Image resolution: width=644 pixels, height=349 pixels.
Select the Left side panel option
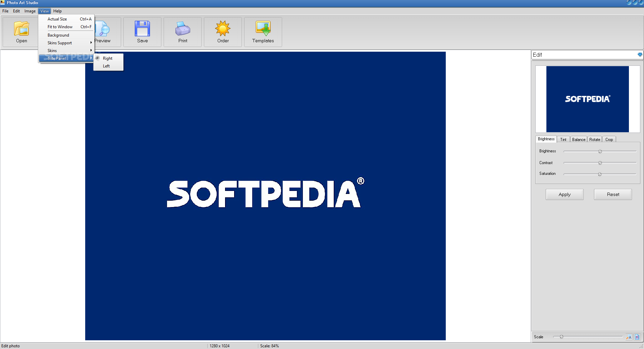(x=108, y=66)
